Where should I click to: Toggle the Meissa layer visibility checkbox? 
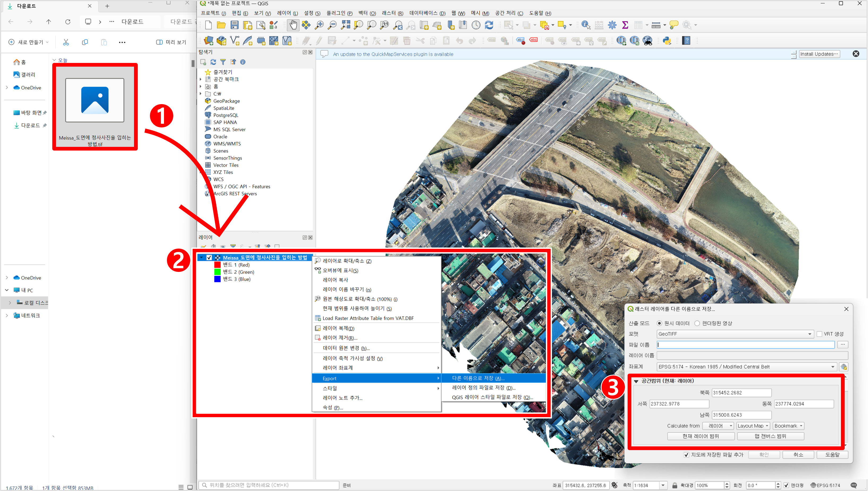click(x=209, y=258)
